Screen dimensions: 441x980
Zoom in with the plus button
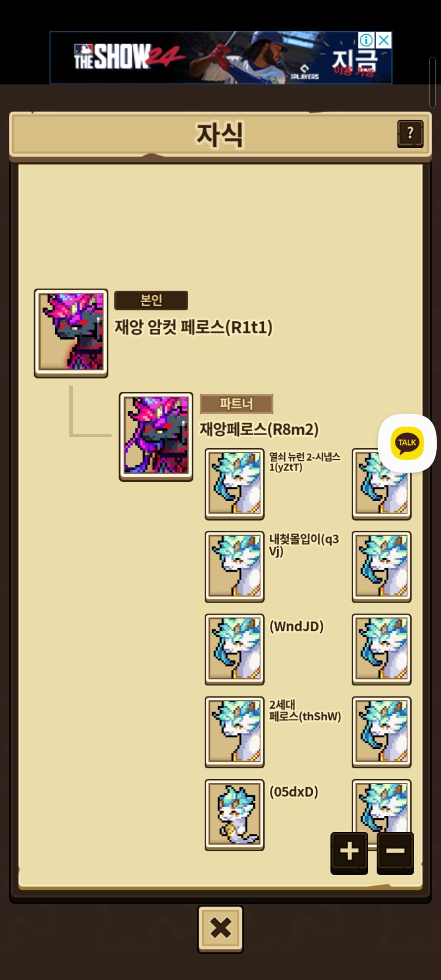coord(349,853)
